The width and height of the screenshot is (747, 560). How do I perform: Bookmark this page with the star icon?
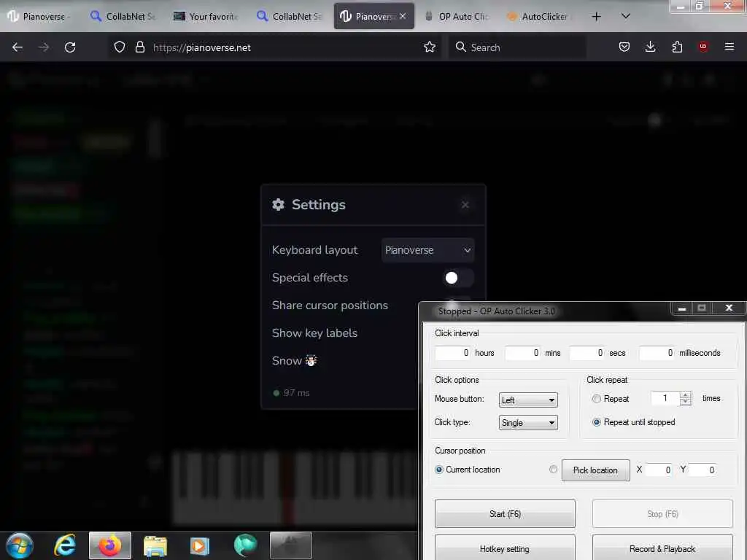(430, 47)
